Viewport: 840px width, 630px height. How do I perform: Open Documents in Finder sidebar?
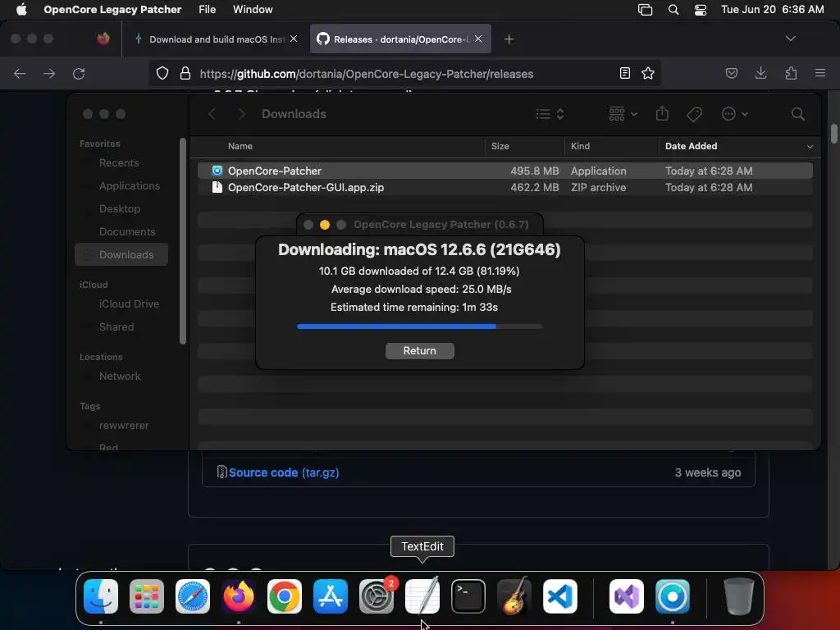(127, 232)
